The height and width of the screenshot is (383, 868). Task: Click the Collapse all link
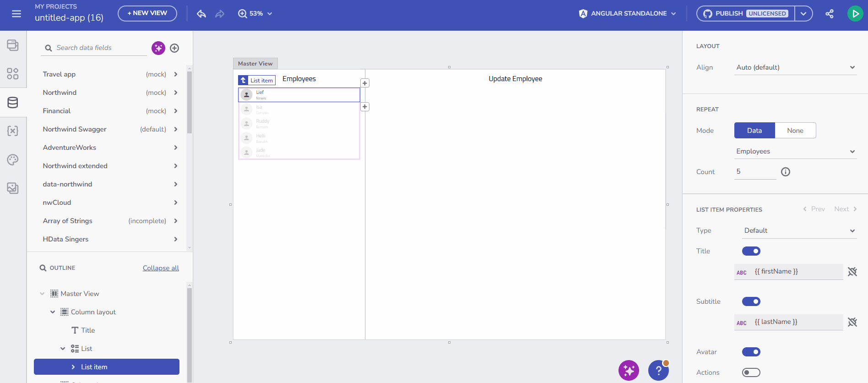[161, 268]
